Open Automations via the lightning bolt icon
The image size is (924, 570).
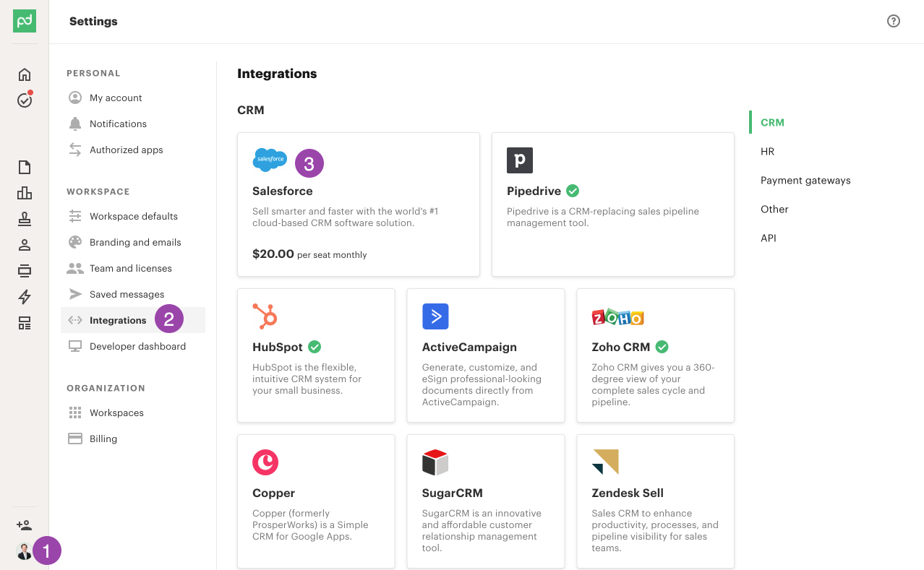coord(24,297)
